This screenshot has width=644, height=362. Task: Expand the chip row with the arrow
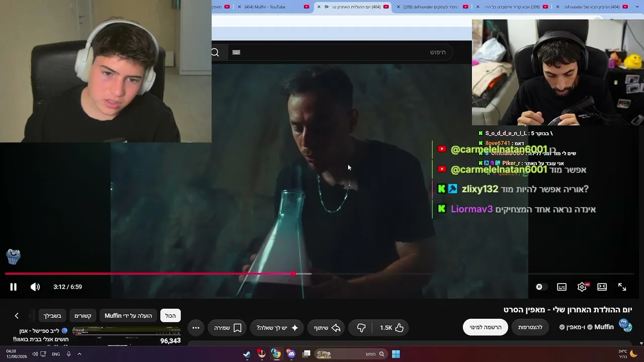(x=17, y=316)
